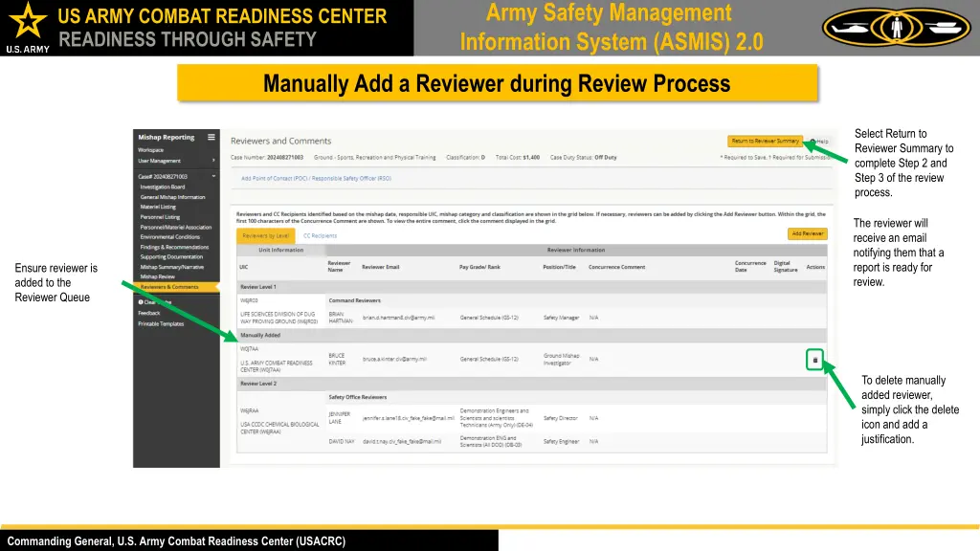The width and height of the screenshot is (980, 551).
Task: Click the U.S. Army star logo
Action: coord(27,22)
